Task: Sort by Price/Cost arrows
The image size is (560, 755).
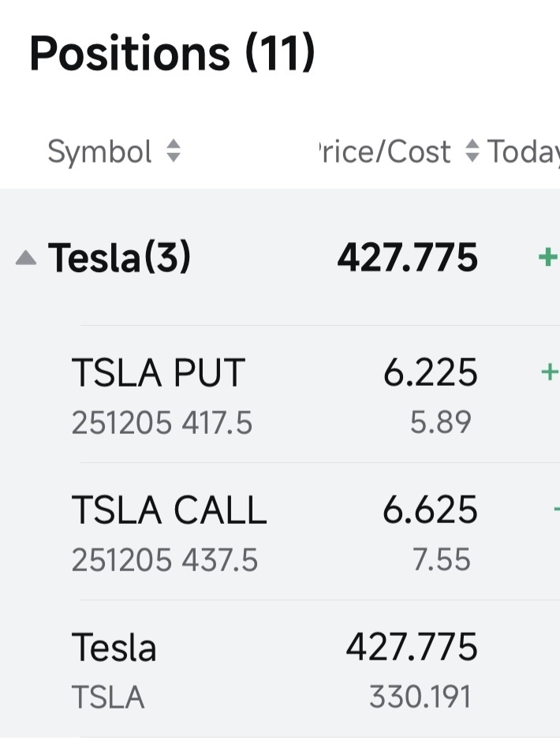Action: [x=473, y=151]
